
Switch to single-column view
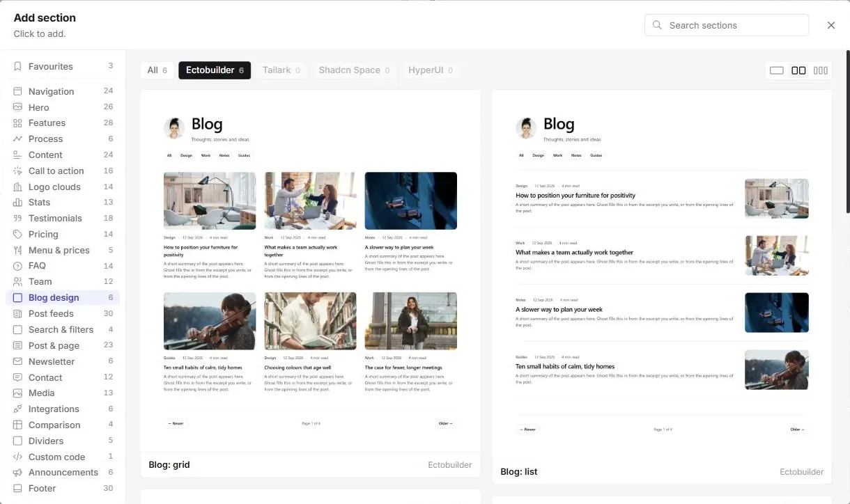pyautogui.click(x=777, y=70)
